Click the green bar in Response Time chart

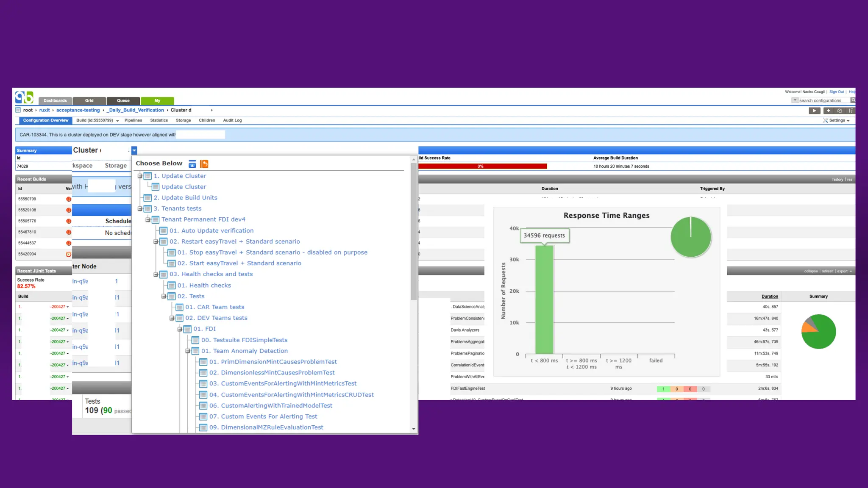544,299
